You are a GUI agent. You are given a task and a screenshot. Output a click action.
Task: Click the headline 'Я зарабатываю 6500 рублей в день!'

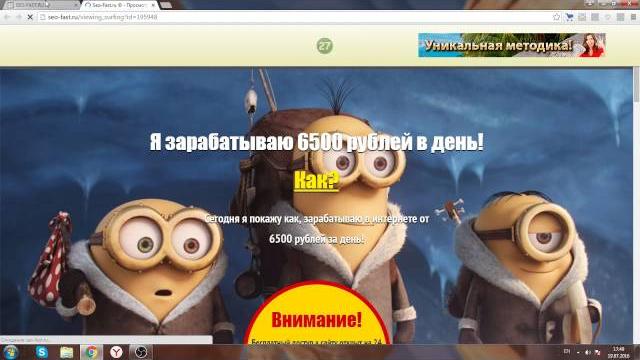click(317, 142)
